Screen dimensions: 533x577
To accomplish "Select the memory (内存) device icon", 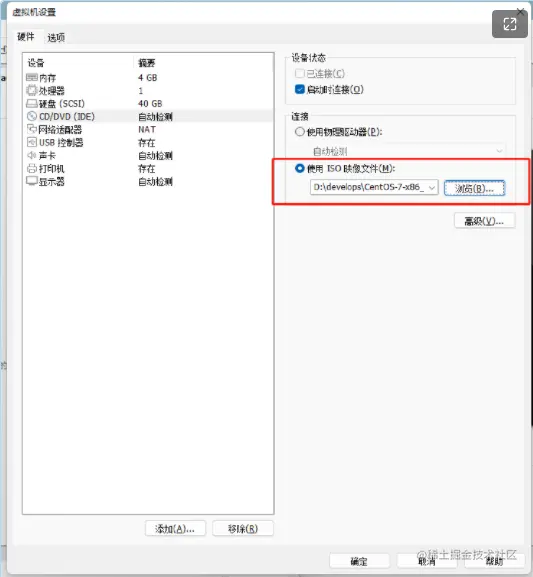I will pos(32,78).
